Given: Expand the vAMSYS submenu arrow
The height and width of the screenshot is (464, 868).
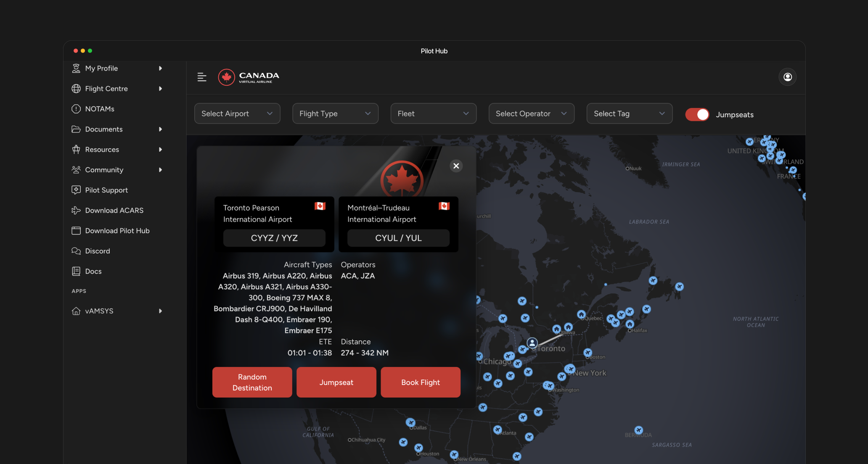Looking at the screenshot, I should pyautogui.click(x=160, y=311).
